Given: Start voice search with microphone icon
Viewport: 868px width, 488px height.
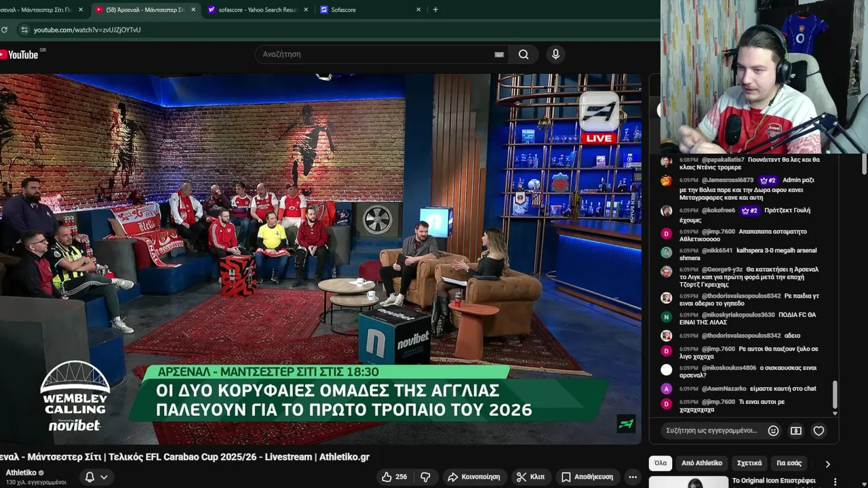Looking at the screenshot, I should [x=555, y=54].
